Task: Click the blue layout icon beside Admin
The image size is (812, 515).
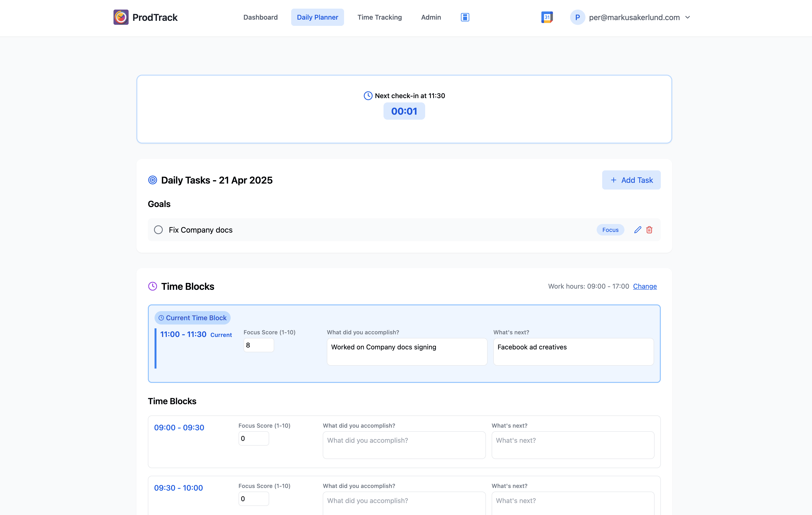Action: click(x=465, y=17)
